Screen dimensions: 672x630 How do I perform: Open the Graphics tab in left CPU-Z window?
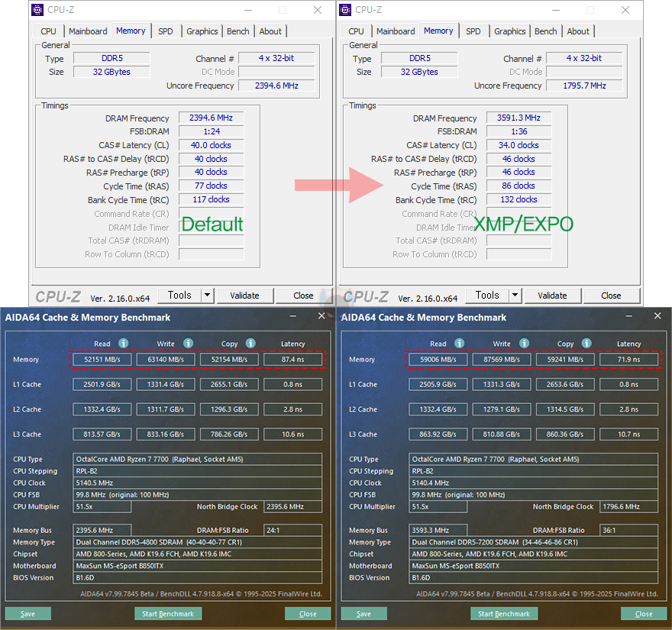[x=202, y=31]
